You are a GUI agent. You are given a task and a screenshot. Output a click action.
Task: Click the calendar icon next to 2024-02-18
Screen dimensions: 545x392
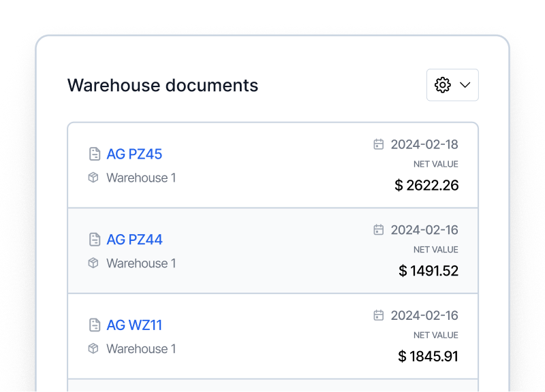coord(379,144)
